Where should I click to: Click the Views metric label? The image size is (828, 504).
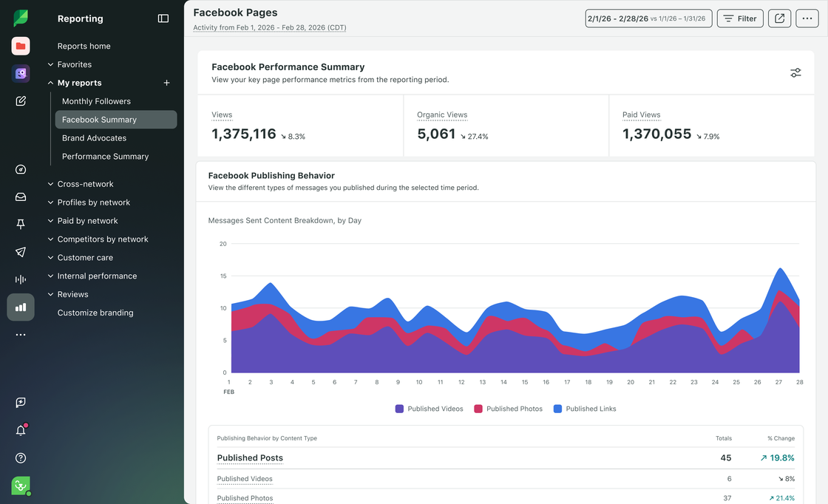(222, 115)
